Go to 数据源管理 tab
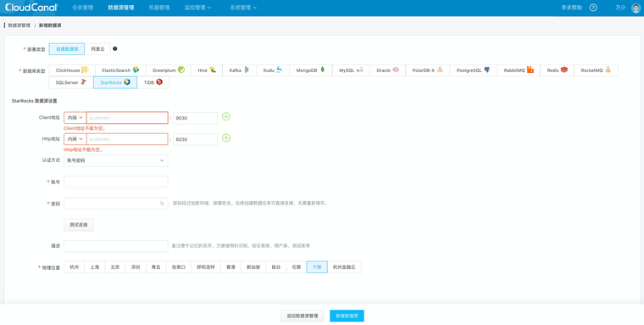This screenshot has height=325, width=644. click(x=120, y=8)
